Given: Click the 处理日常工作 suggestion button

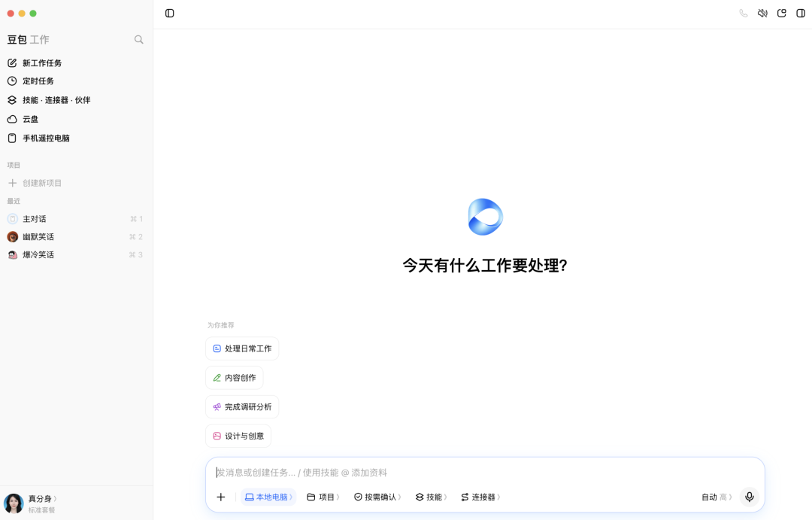Looking at the screenshot, I should click(x=242, y=348).
